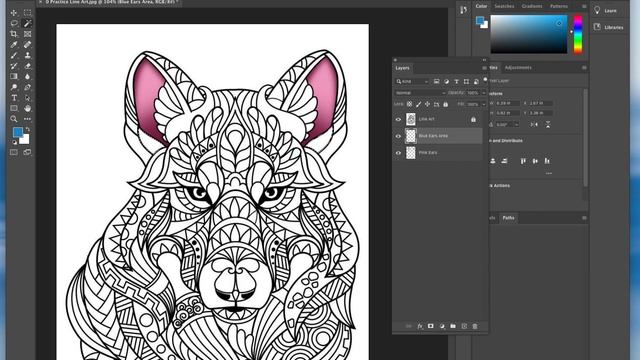Screen dimensions: 640x360
Task: Select the Brush tool
Action: pyautogui.click(x=14, y=55)
